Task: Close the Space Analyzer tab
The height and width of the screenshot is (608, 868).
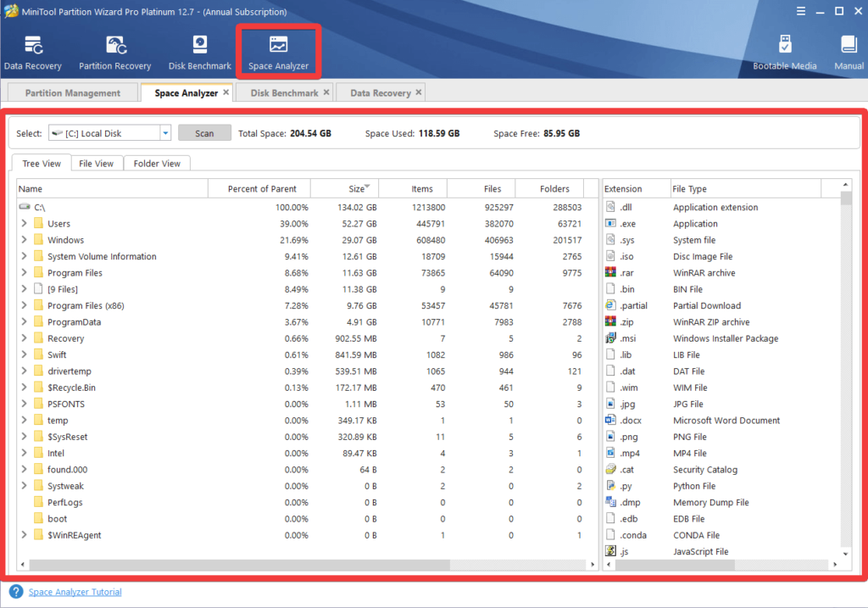Action: [x=225, y=92]
